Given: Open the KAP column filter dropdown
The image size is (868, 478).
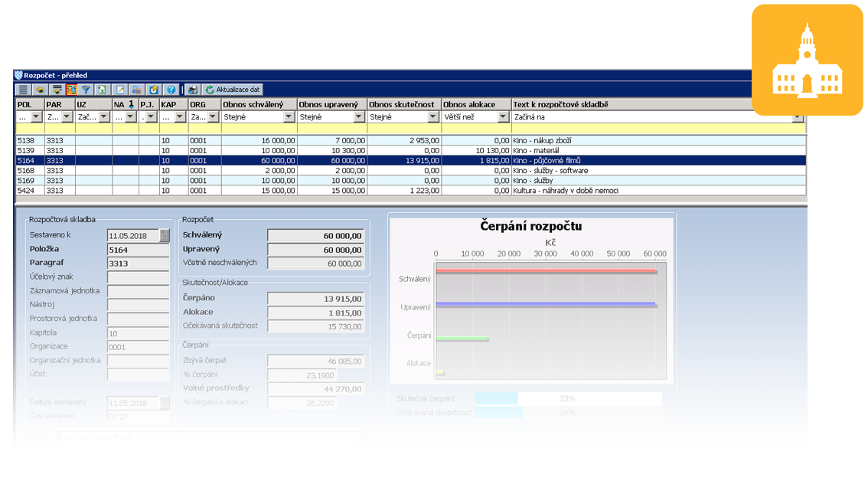Looking at the screenshot, I should (179, 117).
